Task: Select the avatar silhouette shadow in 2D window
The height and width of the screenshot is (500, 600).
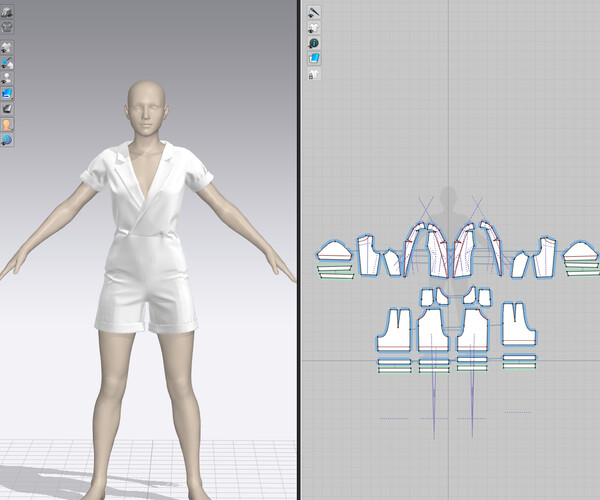Action: [x=448, y=203]
